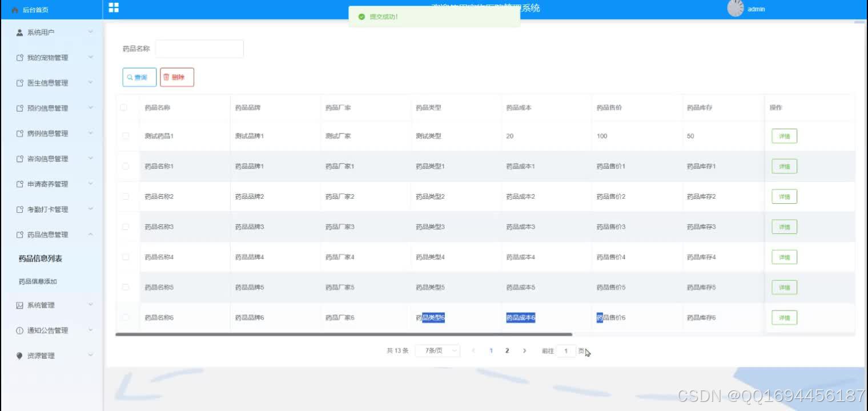Click the 药品厂家4 cell

340,257
